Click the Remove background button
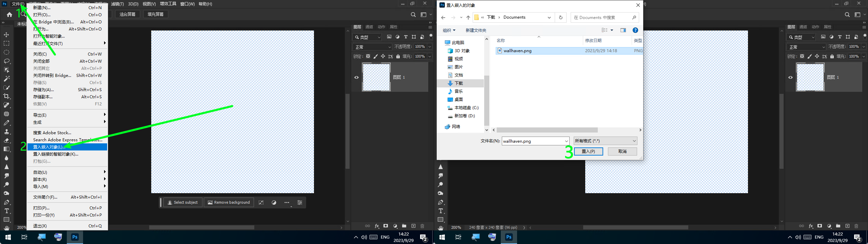The image size is (868, 244). pyautogui.click(x=229, y=202)
